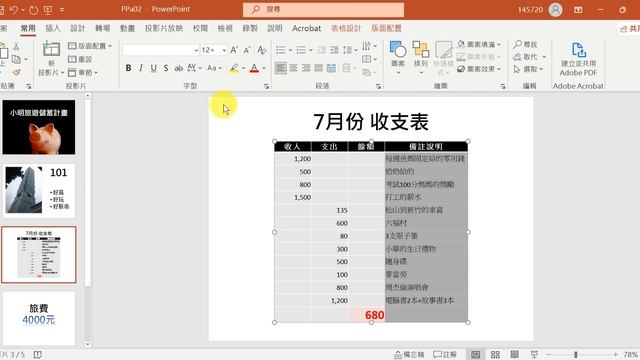Click the Format Painter brush icon
This screenshot has height=360, width=640.
point(16,72)
